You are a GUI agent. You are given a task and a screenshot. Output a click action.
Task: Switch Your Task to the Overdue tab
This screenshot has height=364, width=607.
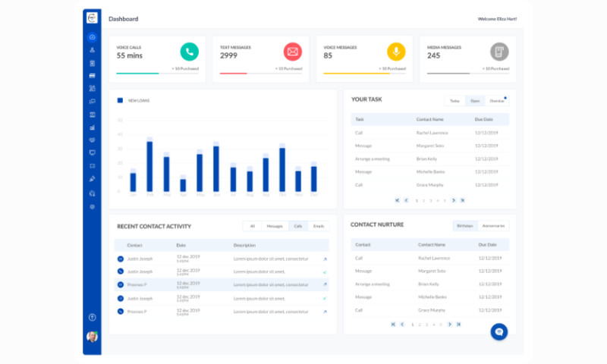497,101
